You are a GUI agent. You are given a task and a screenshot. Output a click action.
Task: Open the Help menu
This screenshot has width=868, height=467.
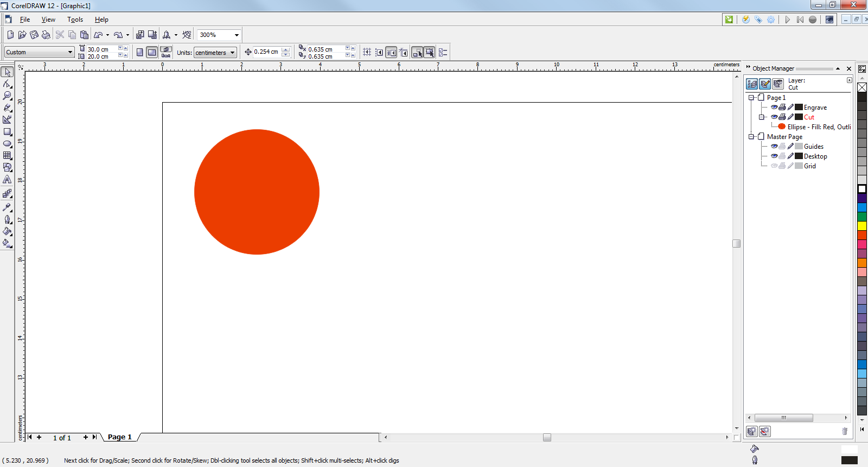(101, 20)
